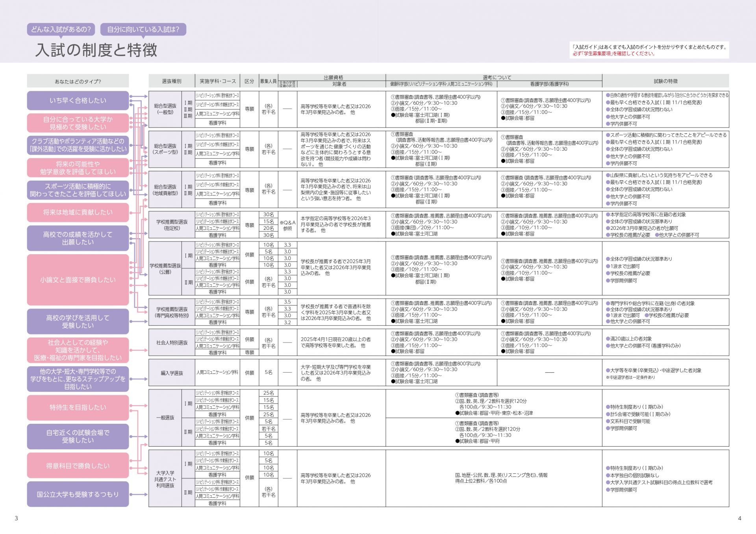Click the '健康科学部' sub-header cell

441,84
